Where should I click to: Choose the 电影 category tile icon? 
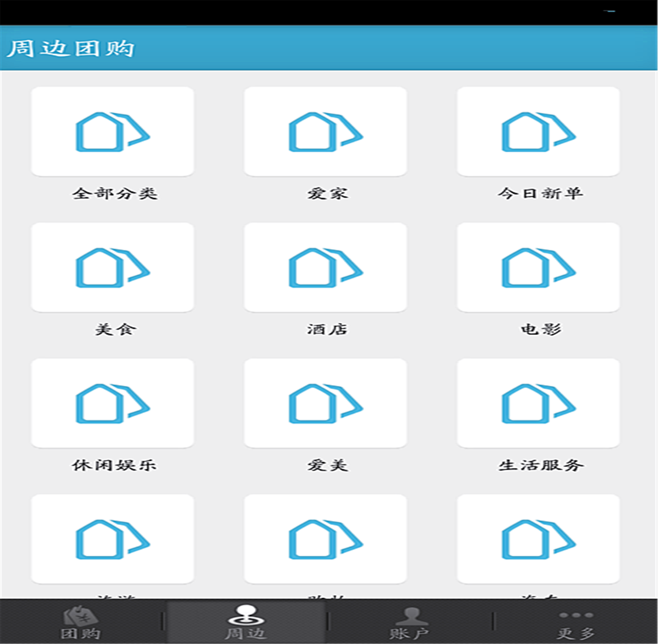click(x=538, y=267)
